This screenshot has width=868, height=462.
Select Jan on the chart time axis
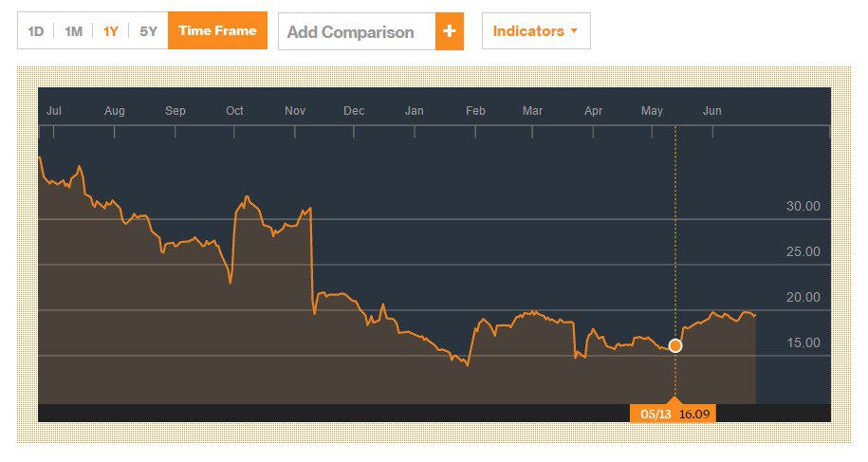(415, 111)
